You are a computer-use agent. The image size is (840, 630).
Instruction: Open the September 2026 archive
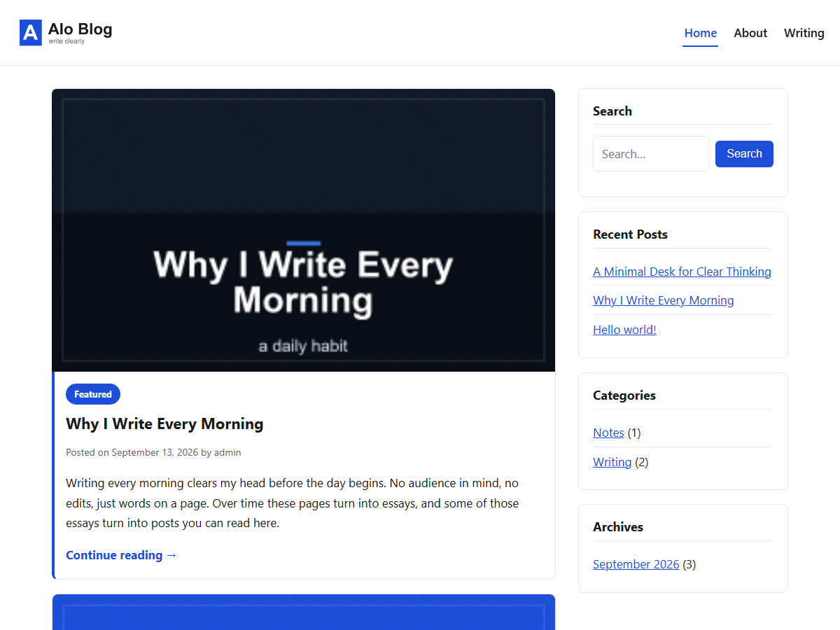[x=636, y=564]
